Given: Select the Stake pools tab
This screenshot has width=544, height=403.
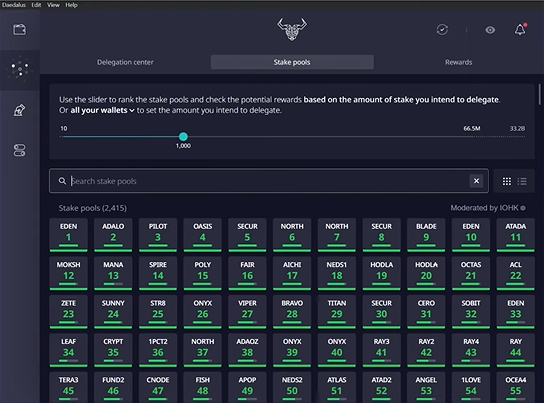Looking at the screenshot, I should (x=292, y=62).
